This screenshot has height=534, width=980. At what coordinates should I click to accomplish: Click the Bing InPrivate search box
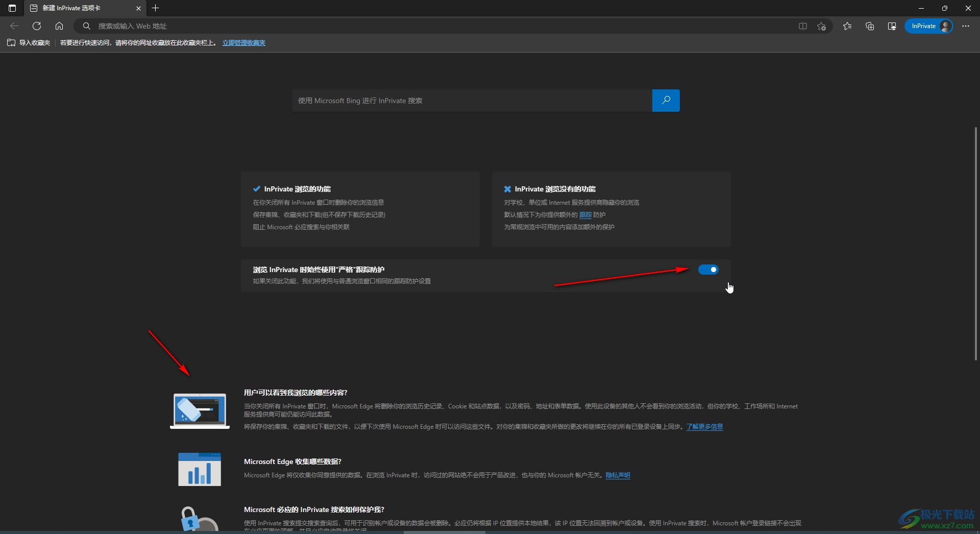[472, 101]
